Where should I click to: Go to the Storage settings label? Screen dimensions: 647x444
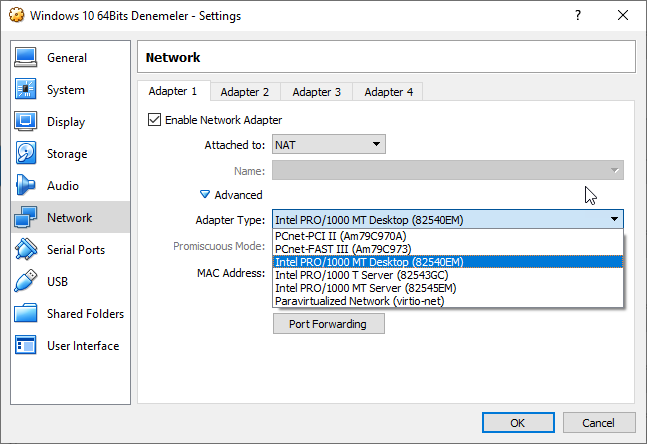coord(67,154)
